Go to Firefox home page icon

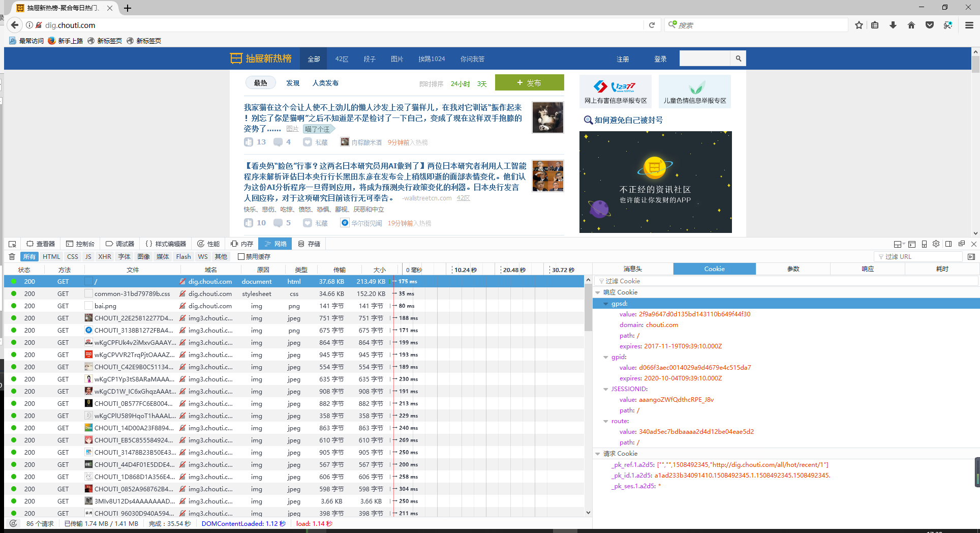(x=911, y=25)
